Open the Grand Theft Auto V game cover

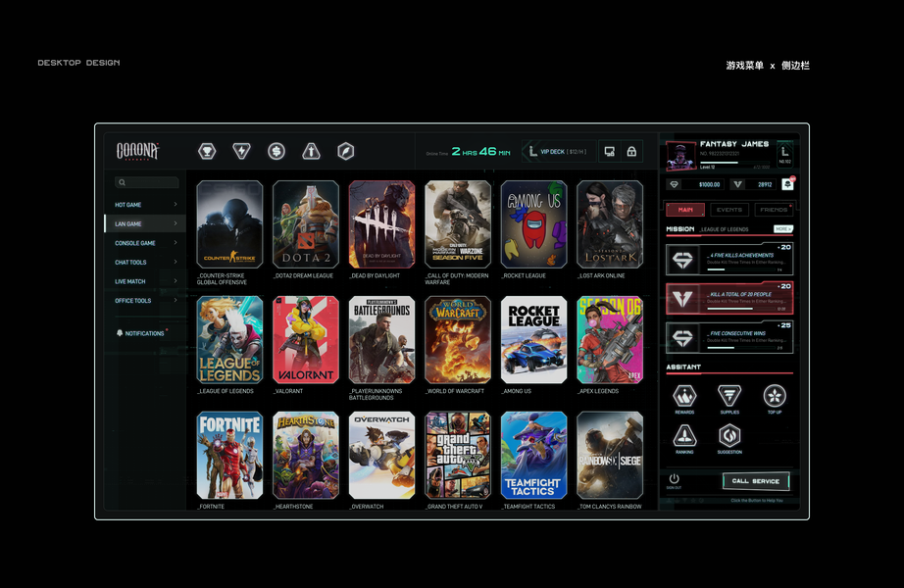[x=458, y=455]
